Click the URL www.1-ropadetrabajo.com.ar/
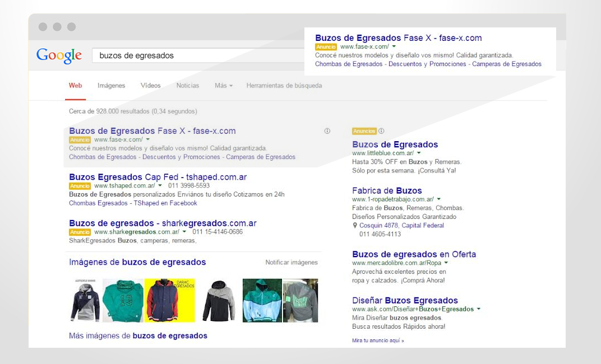This screenshot has width=601, height=364. pyautogui.click(x=393, y=199)
